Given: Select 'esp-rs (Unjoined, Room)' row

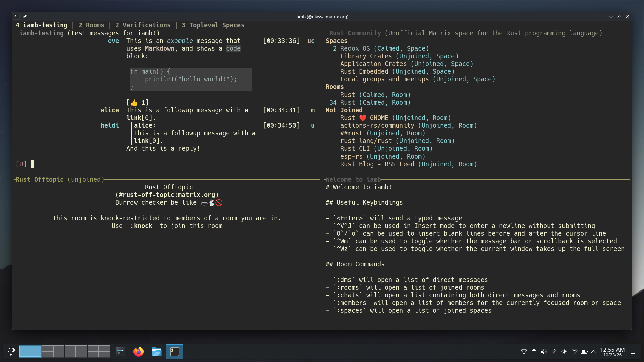Looking at the screenshot, I should (383, 157).
